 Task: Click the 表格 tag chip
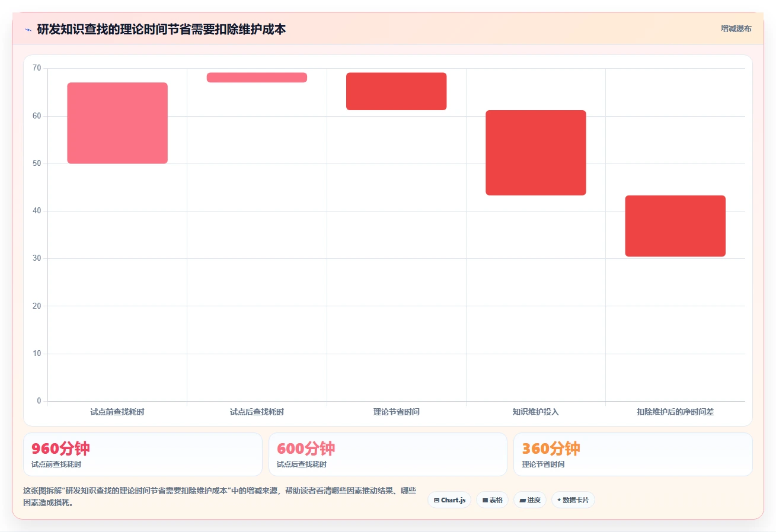tap(492, 500)
